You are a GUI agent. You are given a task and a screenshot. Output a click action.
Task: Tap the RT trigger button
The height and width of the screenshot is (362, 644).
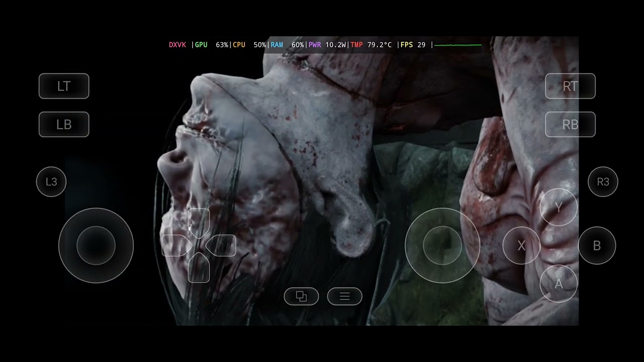[570, 86]
